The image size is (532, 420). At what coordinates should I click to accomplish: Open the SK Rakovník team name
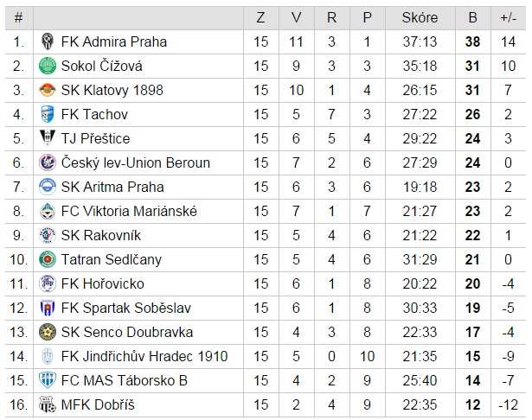[101, 235]
